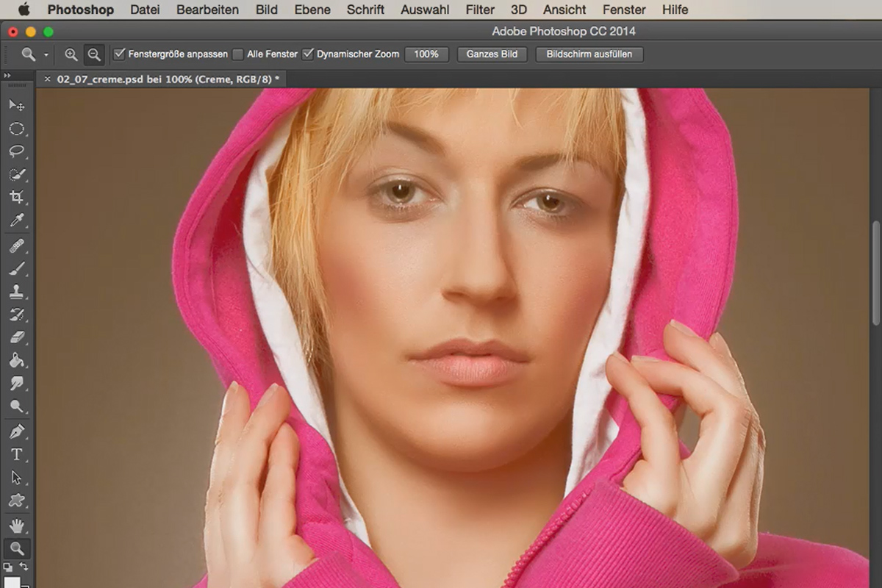Open the Auswahl menu

[425, 10]
